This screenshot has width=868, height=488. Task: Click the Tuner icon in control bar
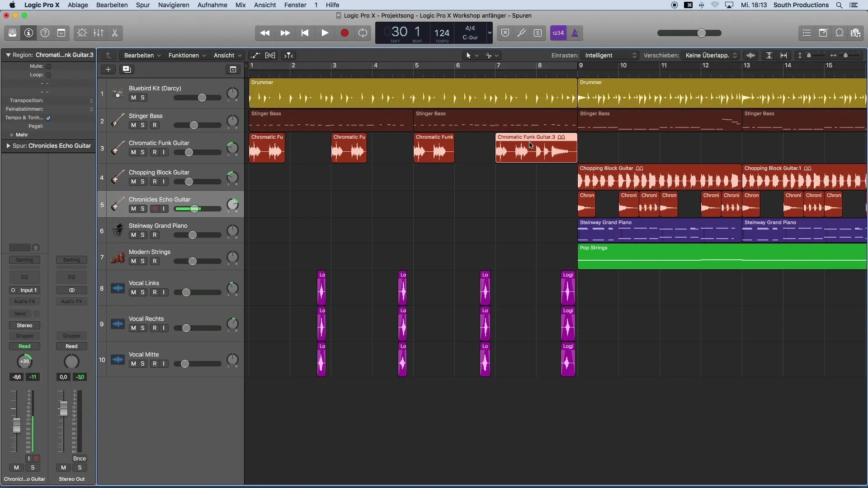point(521,33)
